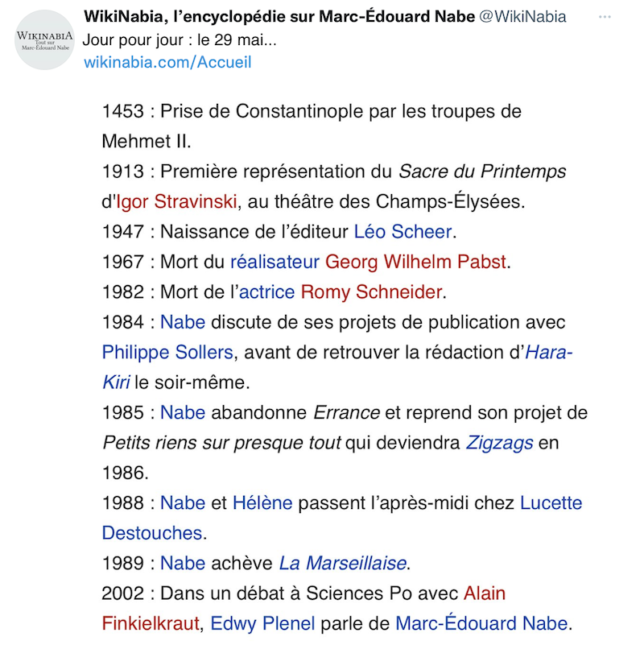The image size is (644, 645).
Task: Open the Hara-Kiri link
Action: [549, 352]
